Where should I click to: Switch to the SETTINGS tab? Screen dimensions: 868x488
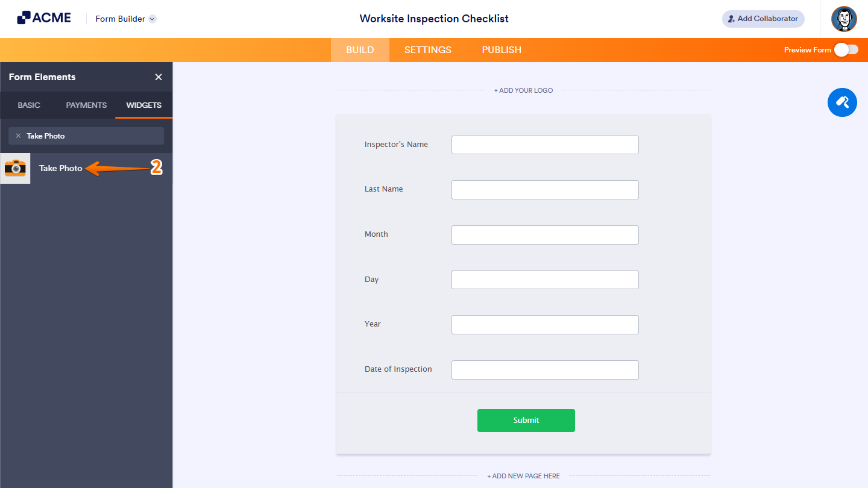click(x=427, y=50)
